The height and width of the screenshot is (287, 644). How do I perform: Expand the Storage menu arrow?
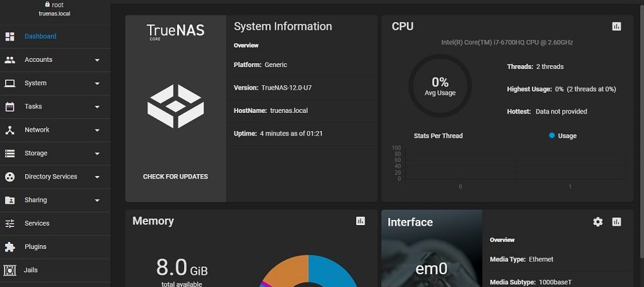coord(97,153)
